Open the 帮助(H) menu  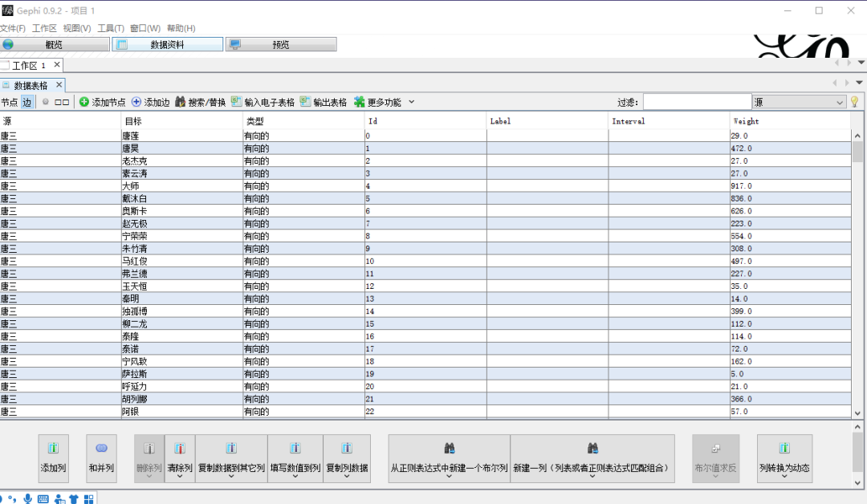(181, 28)
